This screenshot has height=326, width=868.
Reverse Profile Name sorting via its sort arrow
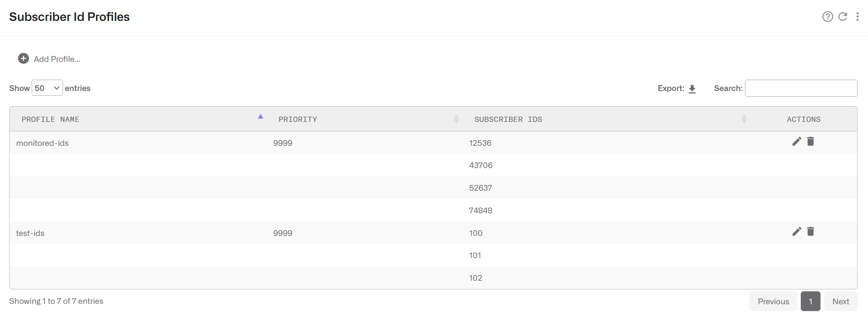coord(261,117)
